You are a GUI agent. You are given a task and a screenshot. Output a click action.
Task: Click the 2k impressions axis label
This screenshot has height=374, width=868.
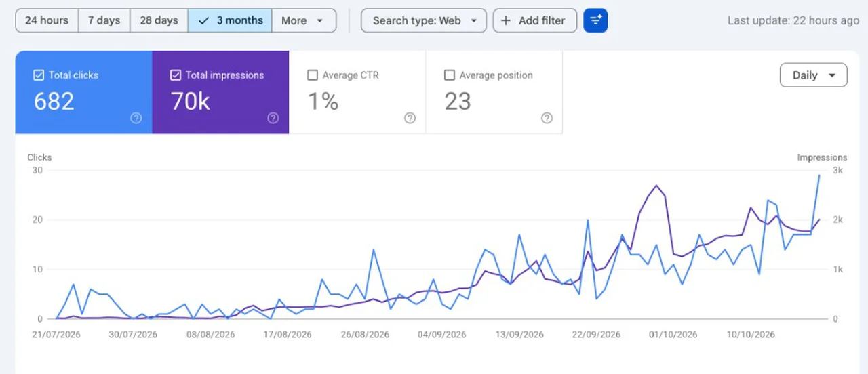837,220
